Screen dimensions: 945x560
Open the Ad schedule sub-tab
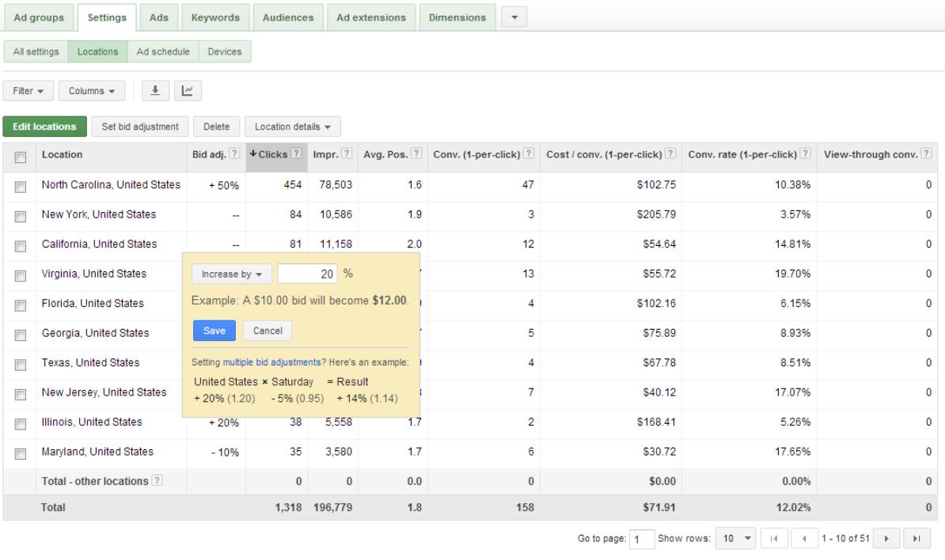click(x=163, y=51)
